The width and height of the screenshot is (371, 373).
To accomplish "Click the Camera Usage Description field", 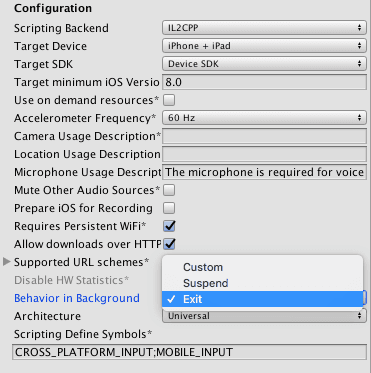I will (264, 136).
